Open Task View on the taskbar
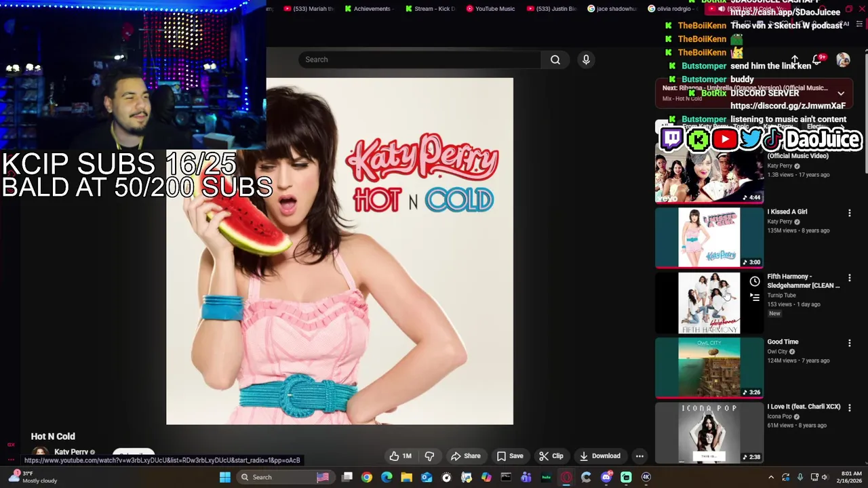Image resolution: width=868 pixels, height=488 pixels. [347, 477]
